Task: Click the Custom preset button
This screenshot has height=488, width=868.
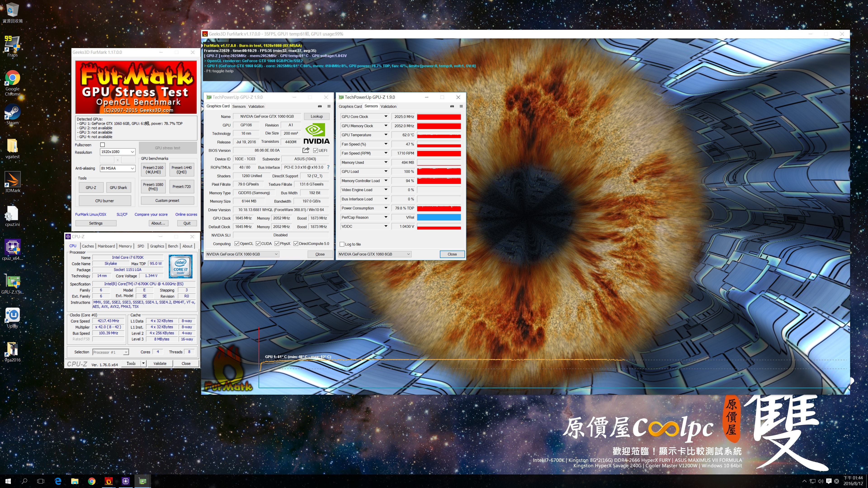Action: coord(167,200)
